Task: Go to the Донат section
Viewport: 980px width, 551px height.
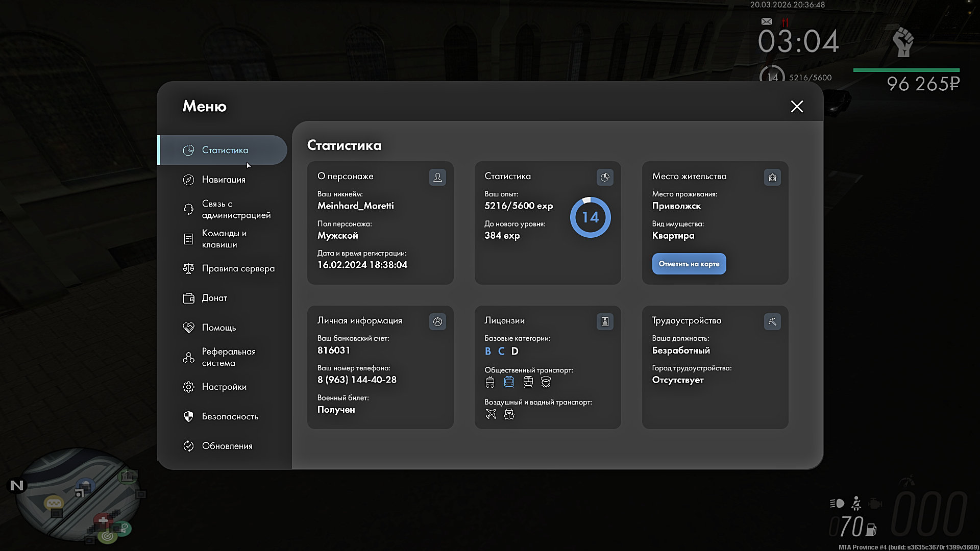Action: pos(214,298)
